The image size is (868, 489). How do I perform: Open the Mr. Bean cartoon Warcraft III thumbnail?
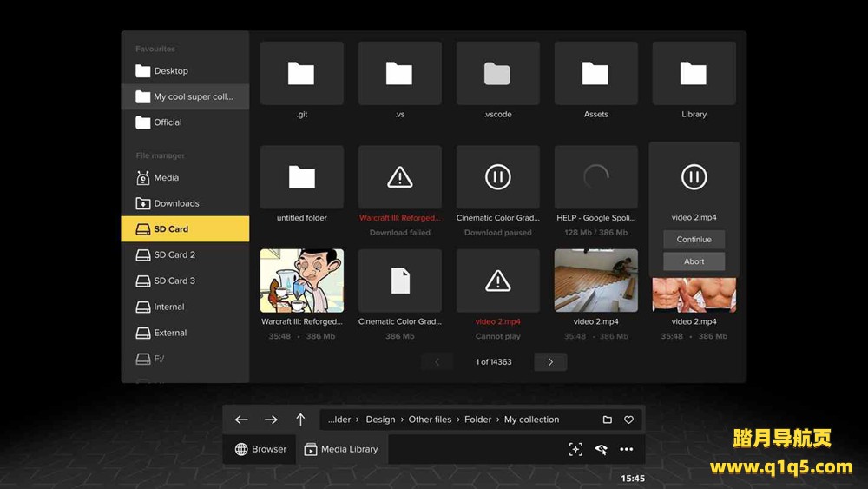click(302, 281)
